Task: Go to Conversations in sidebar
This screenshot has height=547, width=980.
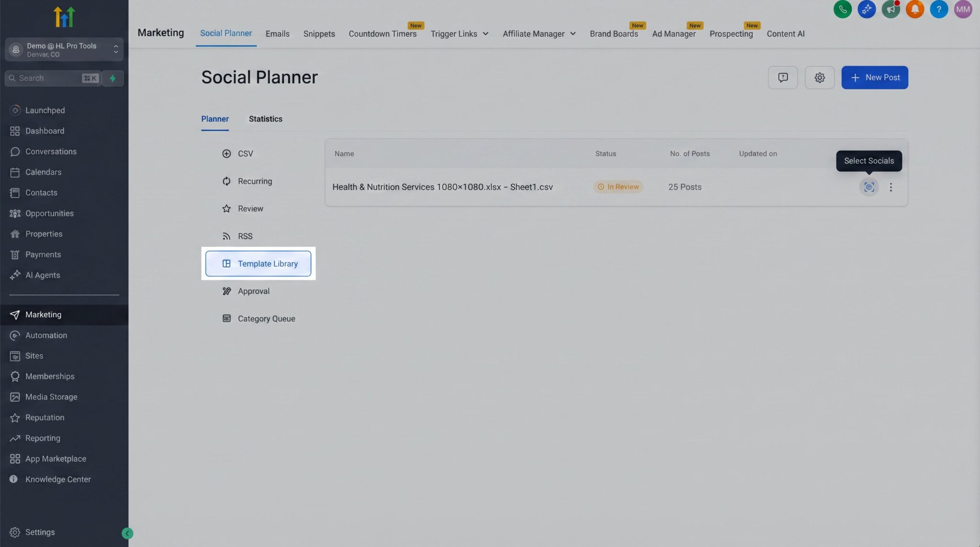Action: pyautogui.click(x=51, y=151)
